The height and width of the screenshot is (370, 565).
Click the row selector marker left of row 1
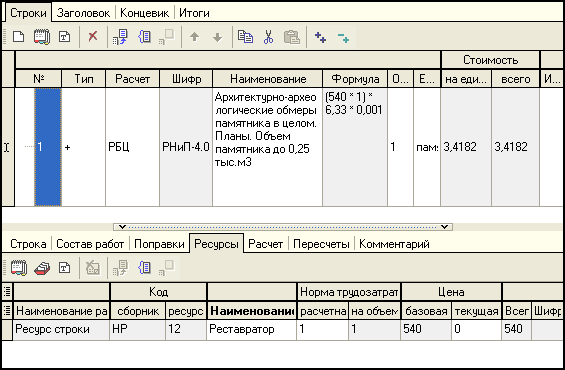8,147
